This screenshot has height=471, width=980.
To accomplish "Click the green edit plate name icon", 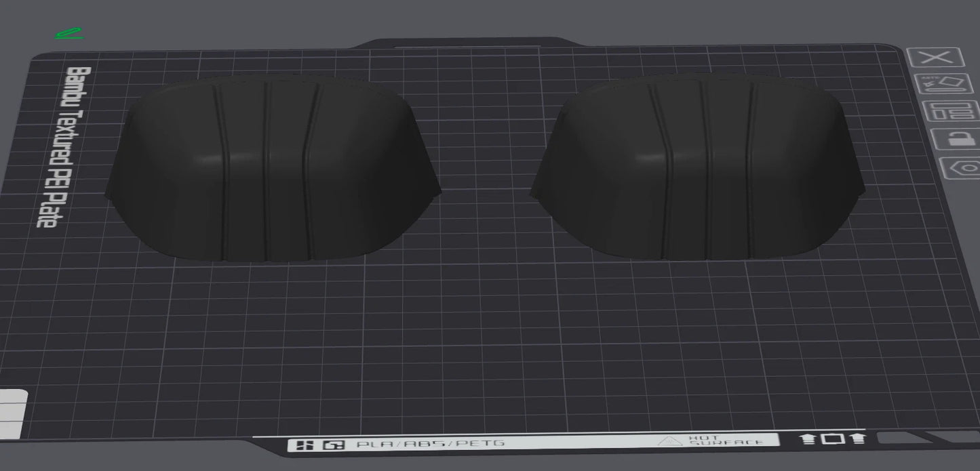I will point(68,33).
